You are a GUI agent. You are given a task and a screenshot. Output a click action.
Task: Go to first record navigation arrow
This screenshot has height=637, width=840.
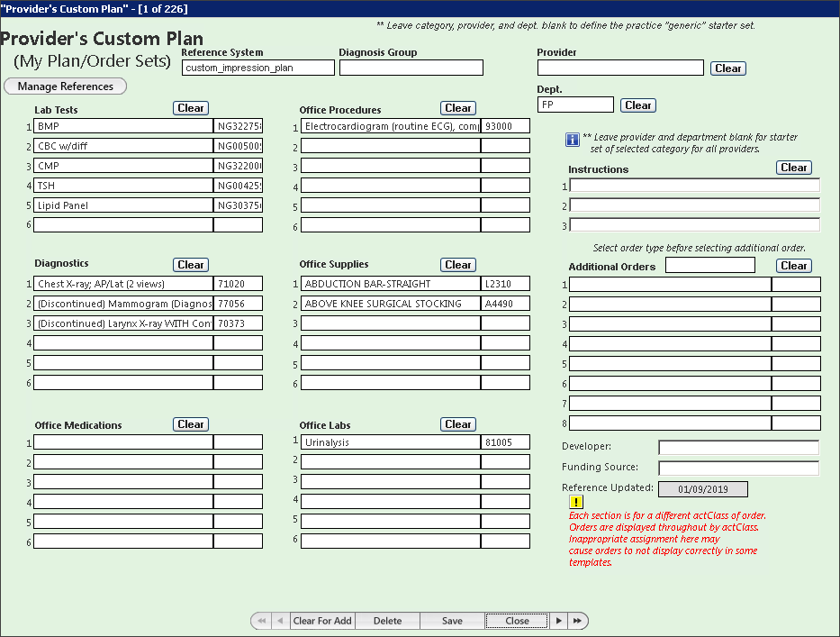261,621
